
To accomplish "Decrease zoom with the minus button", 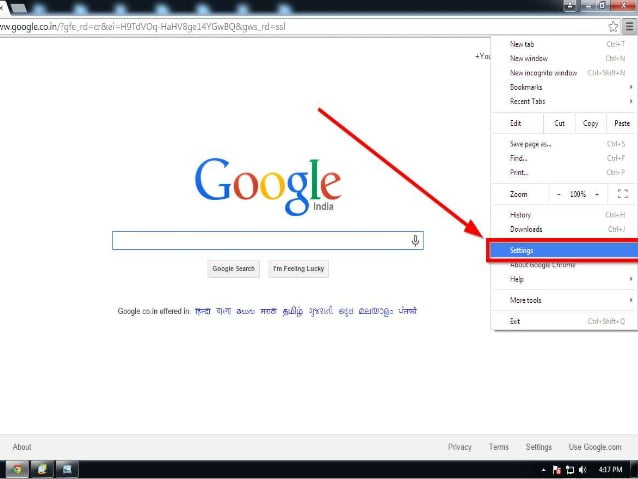I will tap(559, 195).
